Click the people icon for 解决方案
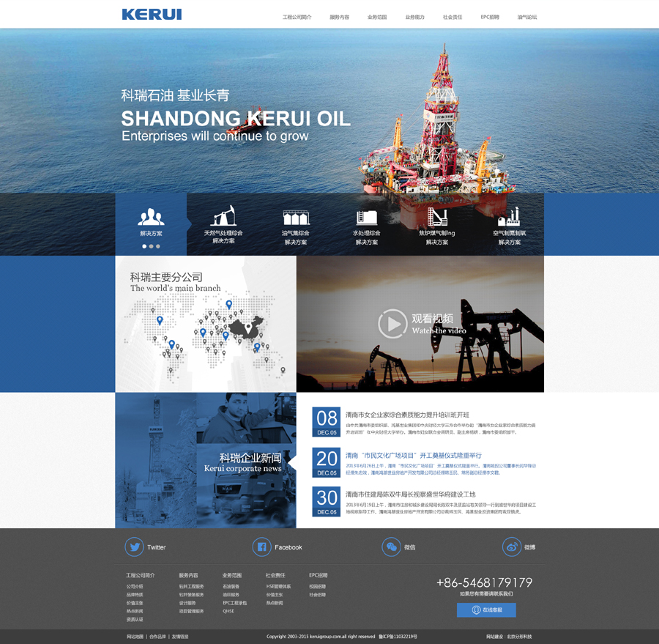This screenshot has height=644, width=659. (151, 217)
